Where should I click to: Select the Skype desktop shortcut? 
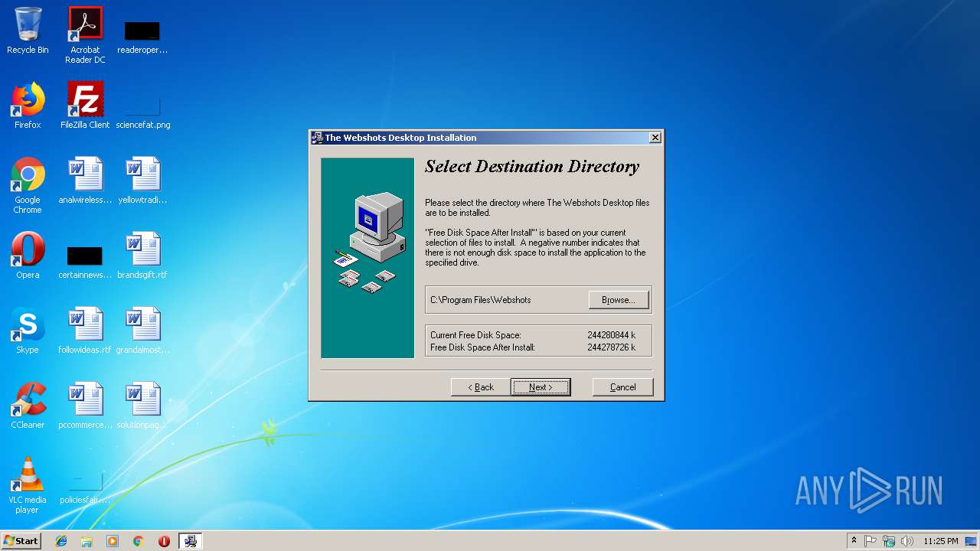coord(28,331)
